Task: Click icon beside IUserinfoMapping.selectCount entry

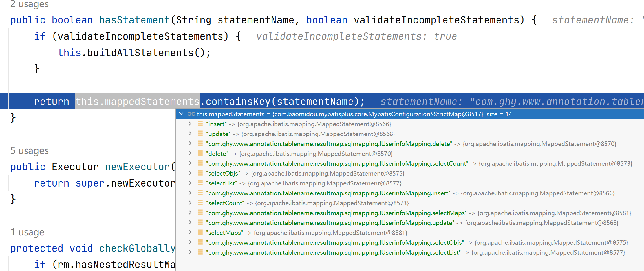Action: (x=200, y=163)
